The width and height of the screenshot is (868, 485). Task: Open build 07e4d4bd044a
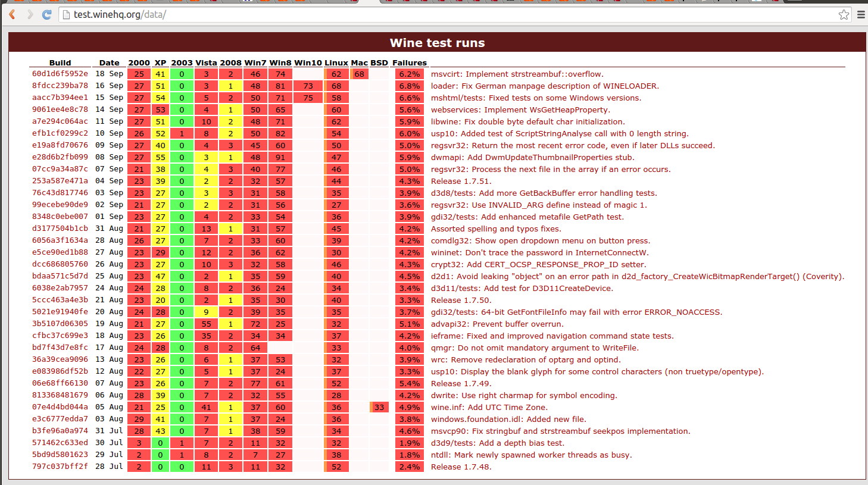(x=60, y=407)
